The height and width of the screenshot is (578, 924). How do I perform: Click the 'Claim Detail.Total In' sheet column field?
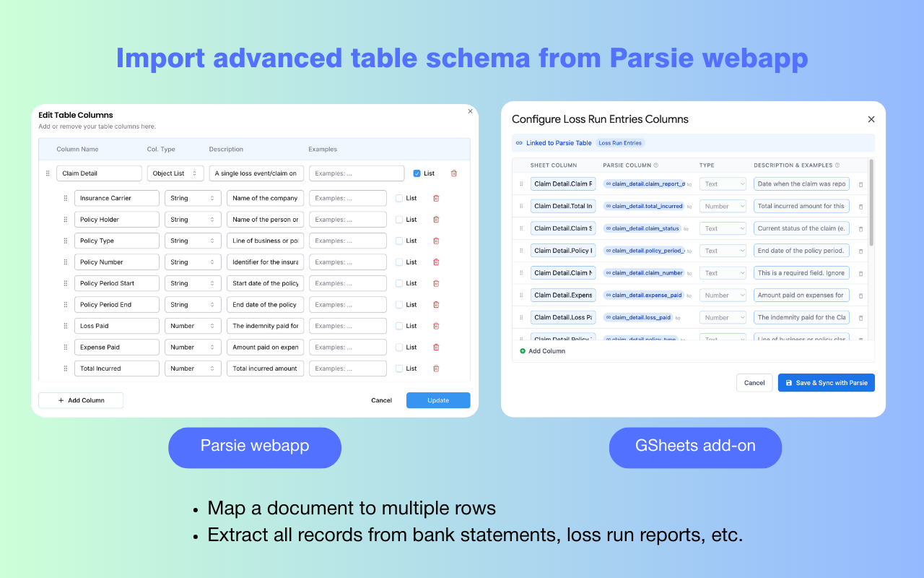(563, 207)
